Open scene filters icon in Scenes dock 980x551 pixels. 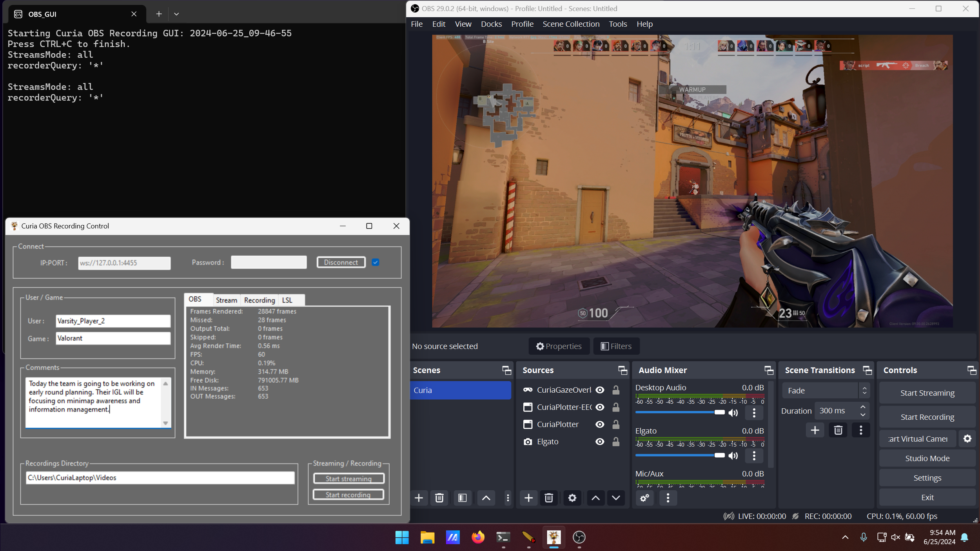(x=462, y=498)
